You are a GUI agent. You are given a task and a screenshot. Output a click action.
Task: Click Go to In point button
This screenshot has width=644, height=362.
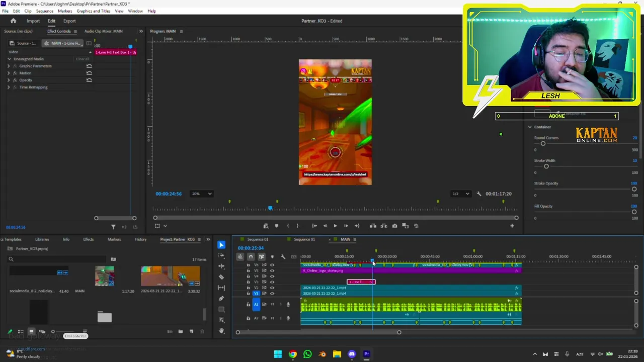(x=314, y=226)
